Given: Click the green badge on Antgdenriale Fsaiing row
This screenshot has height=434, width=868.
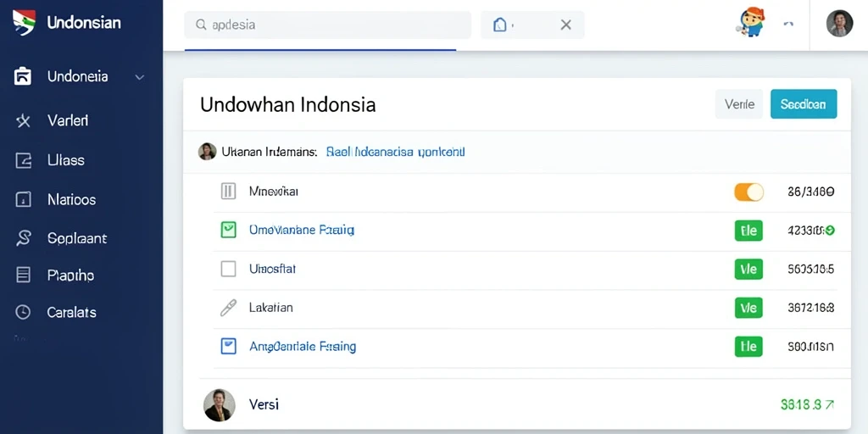Looking at the screenshot, I should [748, 347].
